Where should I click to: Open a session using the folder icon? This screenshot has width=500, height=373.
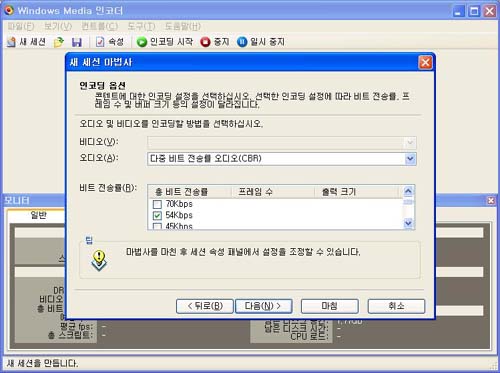59,42
